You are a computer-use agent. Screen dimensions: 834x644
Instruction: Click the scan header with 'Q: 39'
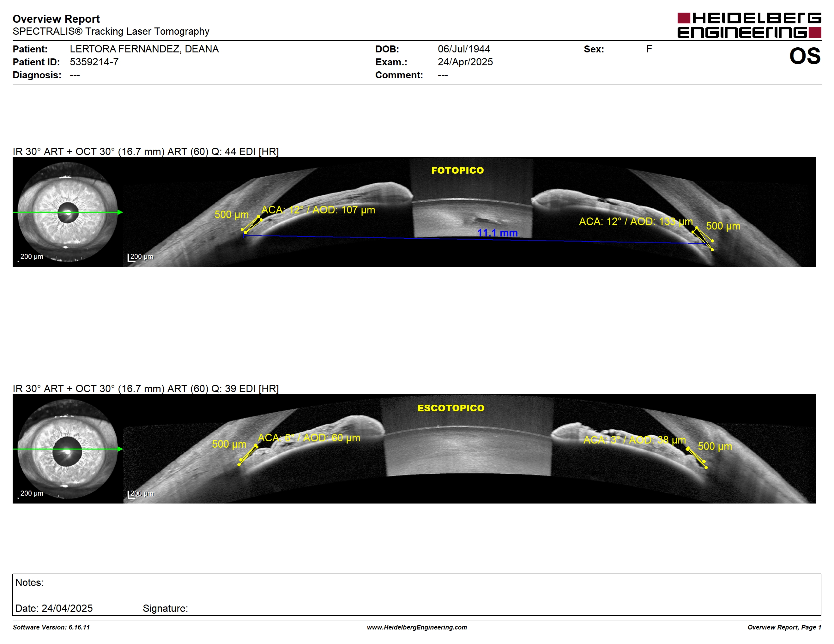(x=146, y=388)
